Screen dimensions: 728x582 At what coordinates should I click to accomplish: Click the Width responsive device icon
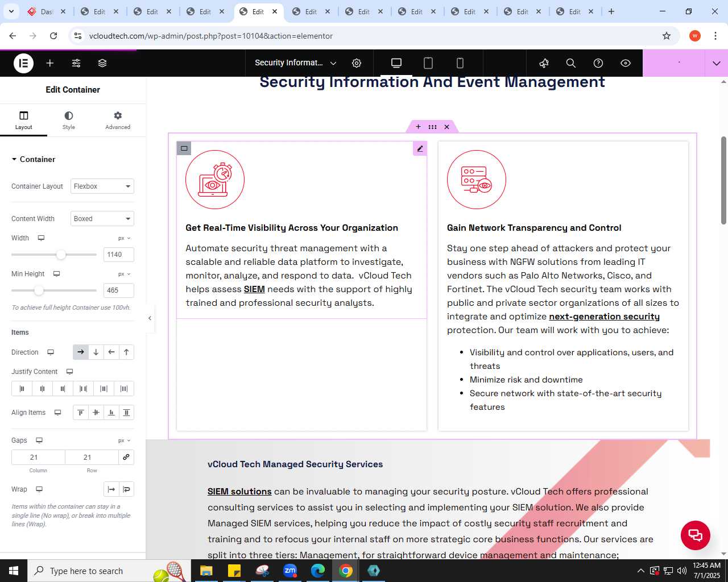tap(41, 238)
